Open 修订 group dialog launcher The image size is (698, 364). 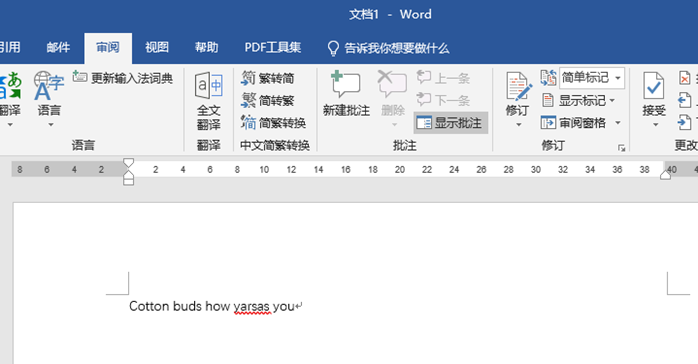click(x=621, y=147)
